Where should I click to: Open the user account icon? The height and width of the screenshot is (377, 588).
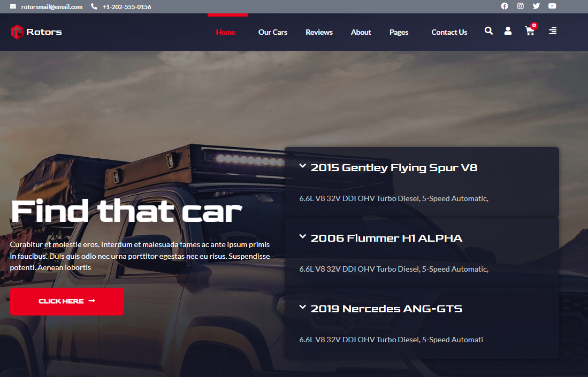click(x=508, y=31)
